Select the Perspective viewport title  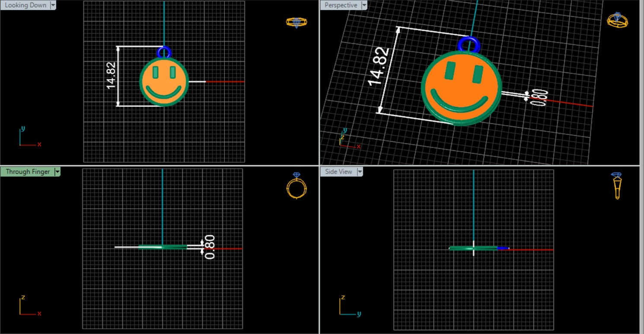(341, 5)
